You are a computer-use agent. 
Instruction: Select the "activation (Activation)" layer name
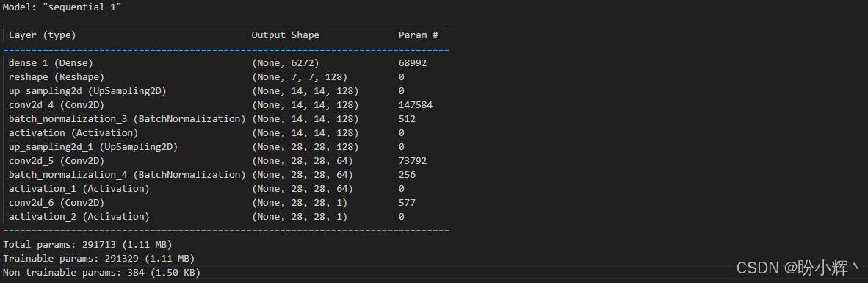click(73, 133)
